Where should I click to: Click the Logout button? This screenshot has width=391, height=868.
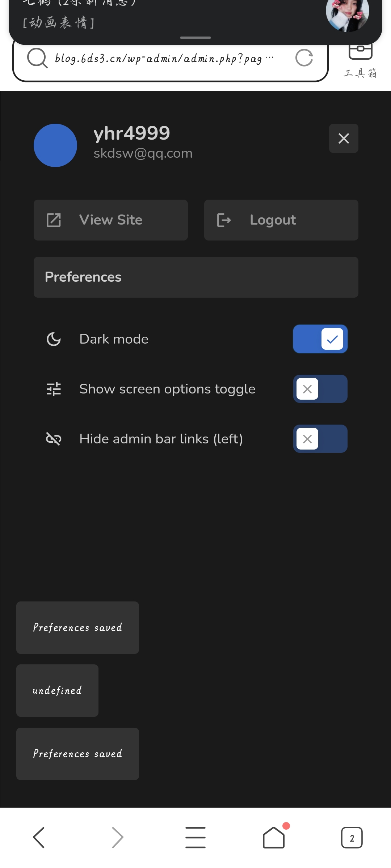click(281, 220)
